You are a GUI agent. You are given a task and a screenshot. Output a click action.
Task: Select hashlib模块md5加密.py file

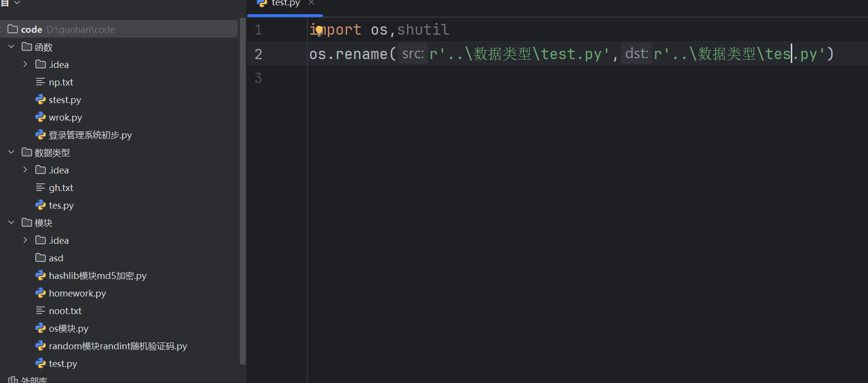click(x=97, y=276)
